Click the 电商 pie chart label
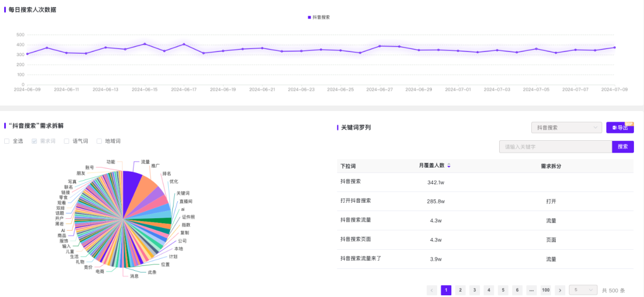The width and height of the screenshot is (644, 297). click(x=100, y=271)
